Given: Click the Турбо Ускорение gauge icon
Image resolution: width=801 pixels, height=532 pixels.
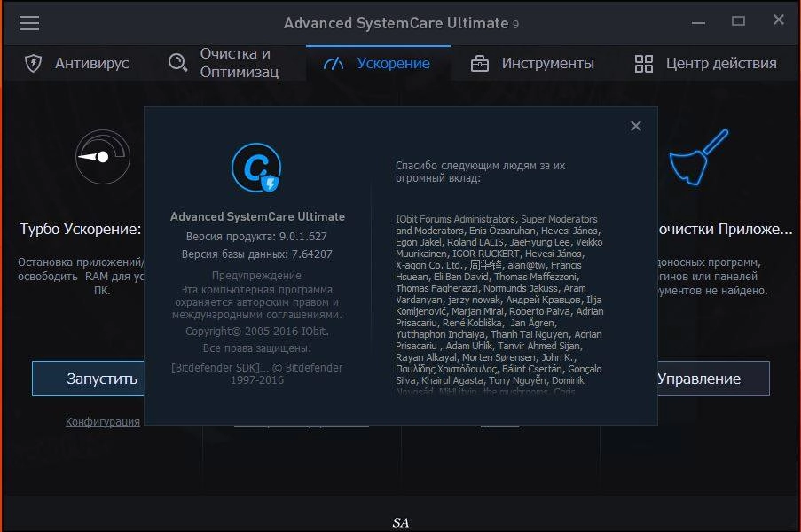Looking at the screenshot, I should (103, 157).
